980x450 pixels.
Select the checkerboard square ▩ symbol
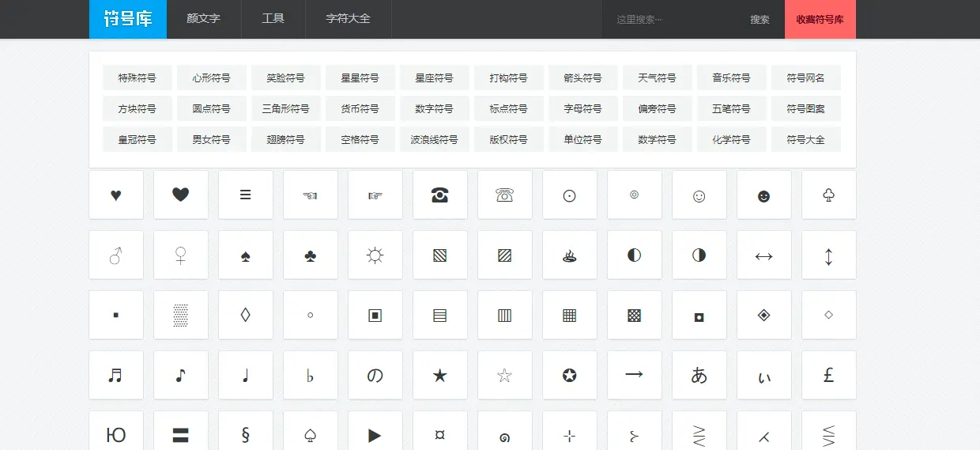(635, 315)
